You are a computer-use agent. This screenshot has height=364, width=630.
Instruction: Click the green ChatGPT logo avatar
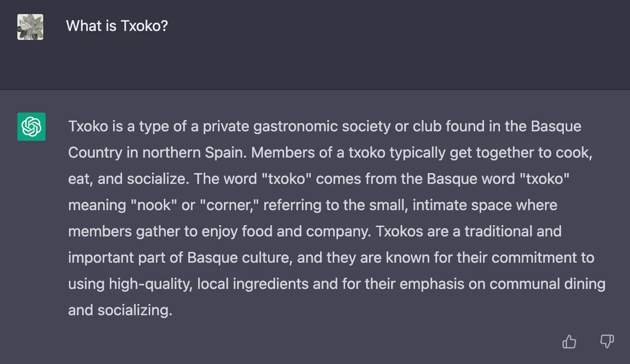tap(31, 127)
